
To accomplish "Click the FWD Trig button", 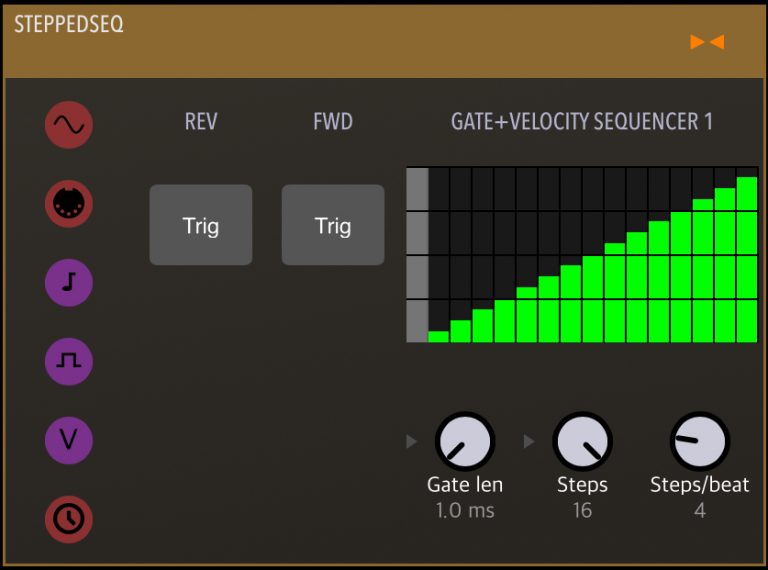I will coord(333,225).
